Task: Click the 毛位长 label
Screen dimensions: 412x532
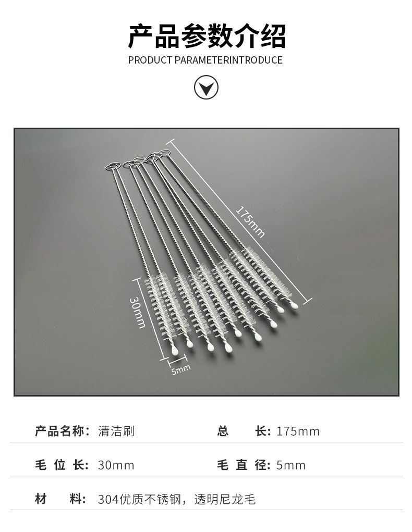Action: pyautogui.click(x=62, y=465)
